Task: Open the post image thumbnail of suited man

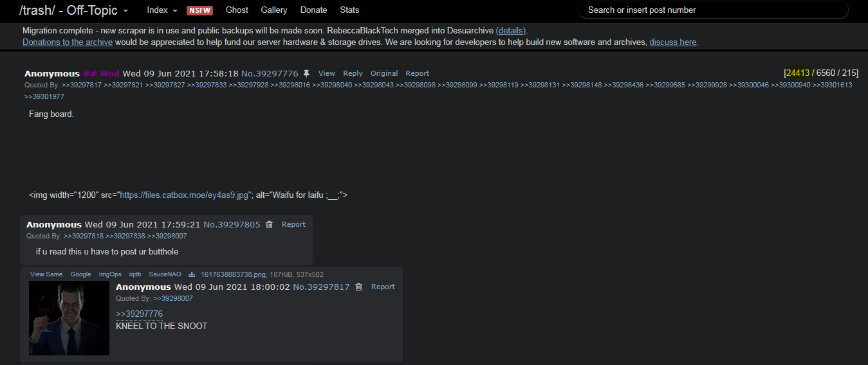Action: pos(69,318)
